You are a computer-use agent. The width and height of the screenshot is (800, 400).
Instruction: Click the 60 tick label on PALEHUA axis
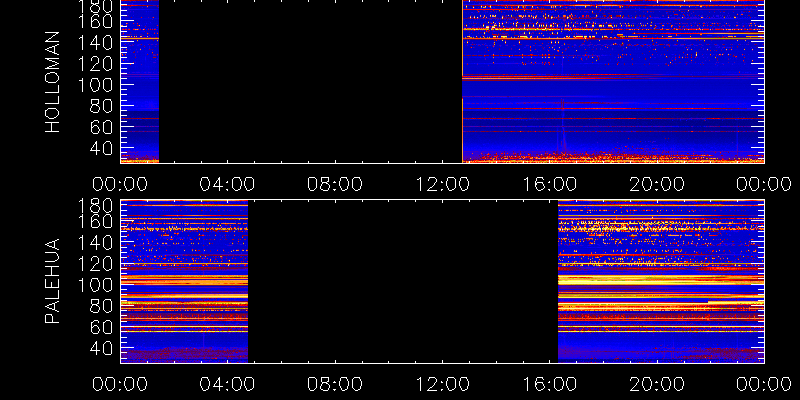pyautogui.click(x=101, y=327)
